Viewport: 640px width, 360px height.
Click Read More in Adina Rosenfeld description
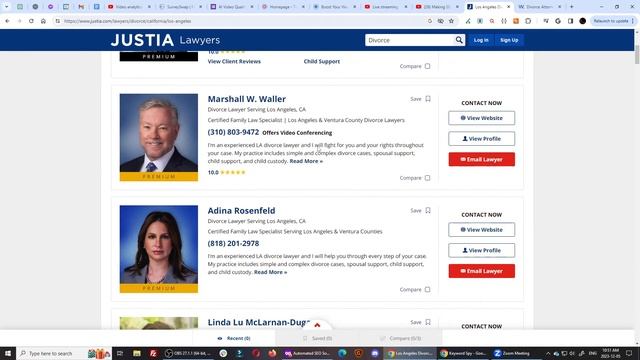(x=270, y=272)
